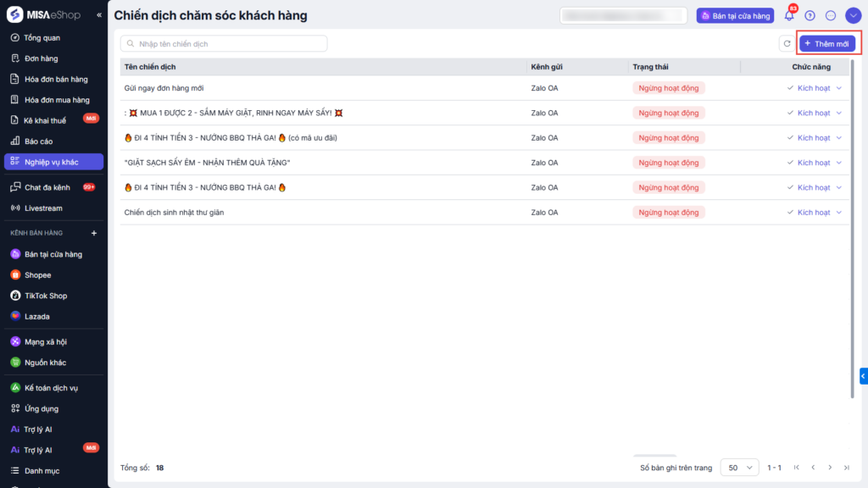Expand actions for MUA 1 ĐƯỢC 2 row

point(839,113)
